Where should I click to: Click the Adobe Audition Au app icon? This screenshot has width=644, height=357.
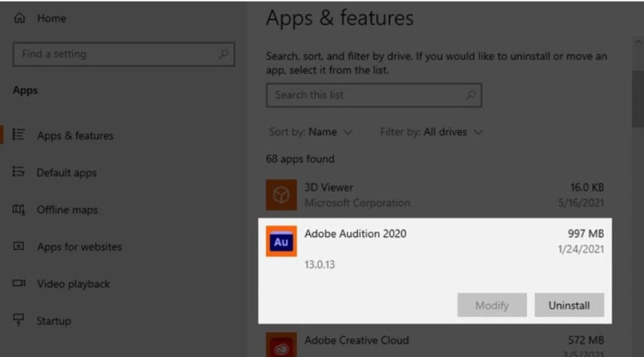point(282,242)
